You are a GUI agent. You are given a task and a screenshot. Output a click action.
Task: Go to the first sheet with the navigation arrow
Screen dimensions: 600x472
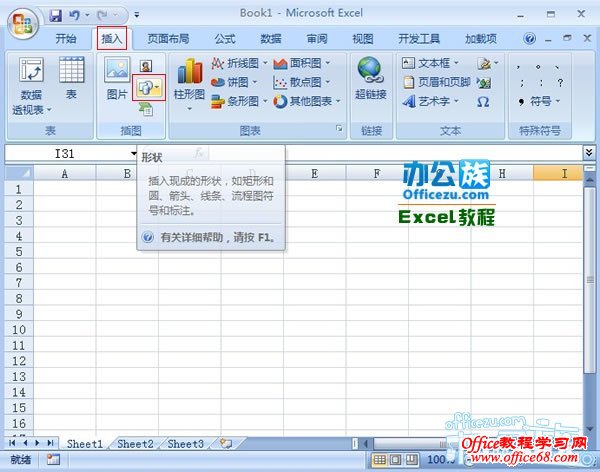point(12,443)
